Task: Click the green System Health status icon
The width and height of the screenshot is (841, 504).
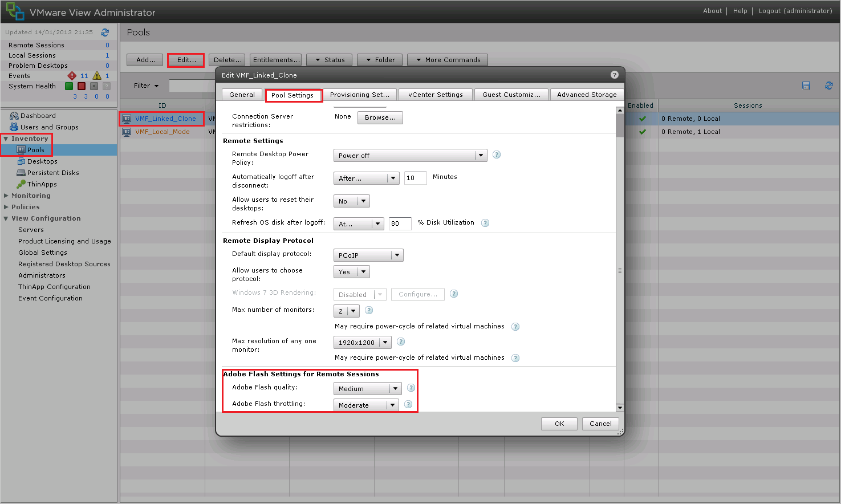Action: [x=69, y=86]
